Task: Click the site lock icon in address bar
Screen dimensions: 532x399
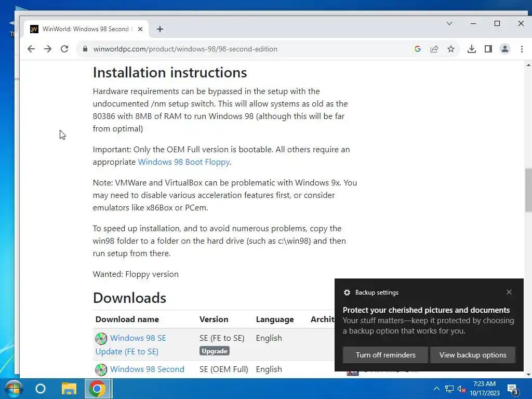Action: pyautogui.click(x=85, y=49)
